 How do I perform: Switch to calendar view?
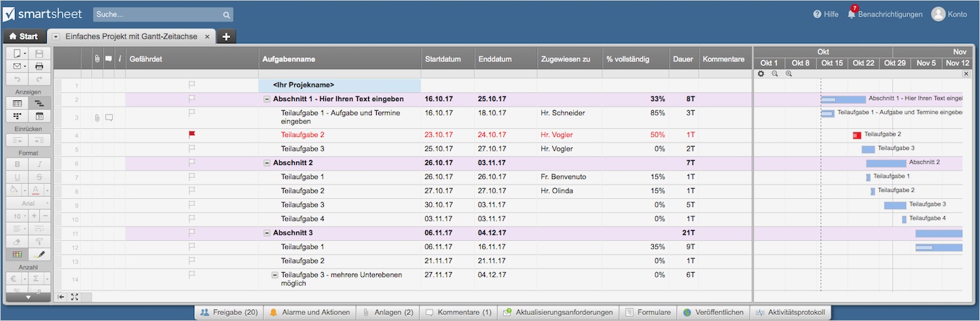[39, 116]
